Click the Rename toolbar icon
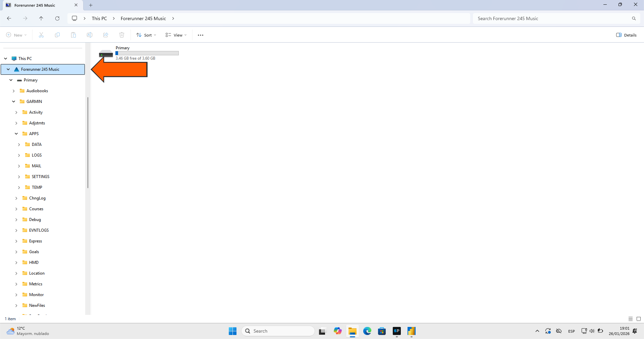 click(90, 35)
